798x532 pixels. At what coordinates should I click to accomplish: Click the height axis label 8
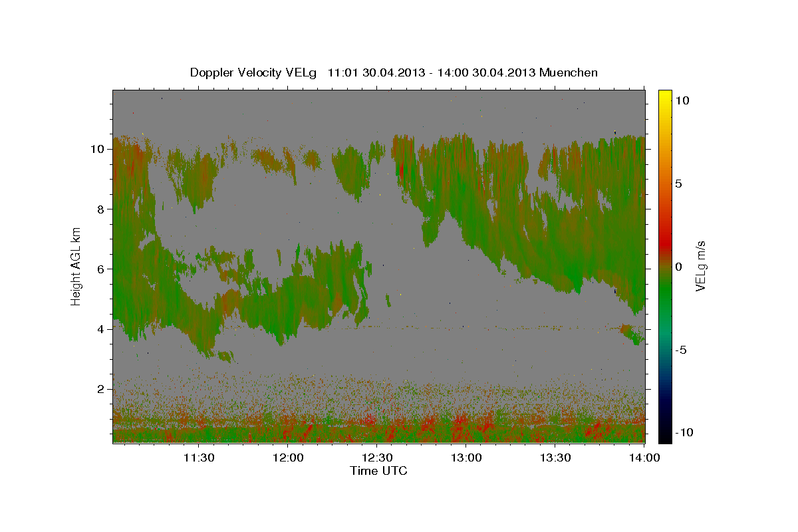pos(101,209)
